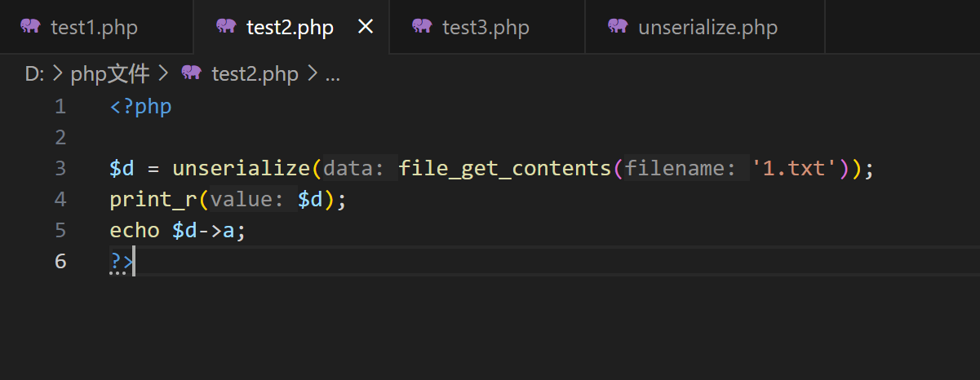Switch to the unserialize.php tab
Screen dimensions: 980x380
[x=705, y=27]
